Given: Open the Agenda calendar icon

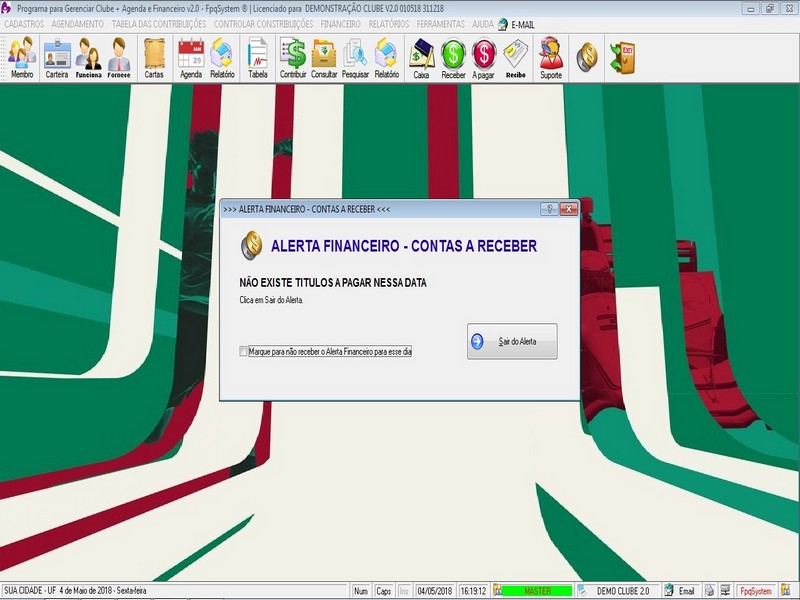Looking at the screenshot, I should pyautogui.click(x=191, y=58).
